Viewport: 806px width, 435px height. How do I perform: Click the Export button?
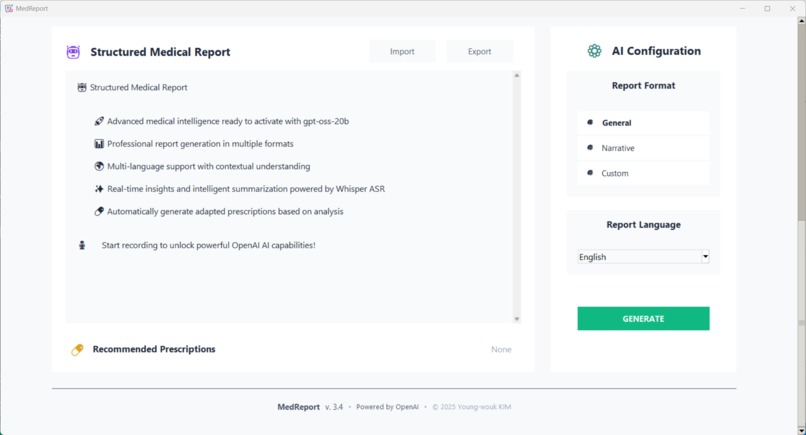480,51
